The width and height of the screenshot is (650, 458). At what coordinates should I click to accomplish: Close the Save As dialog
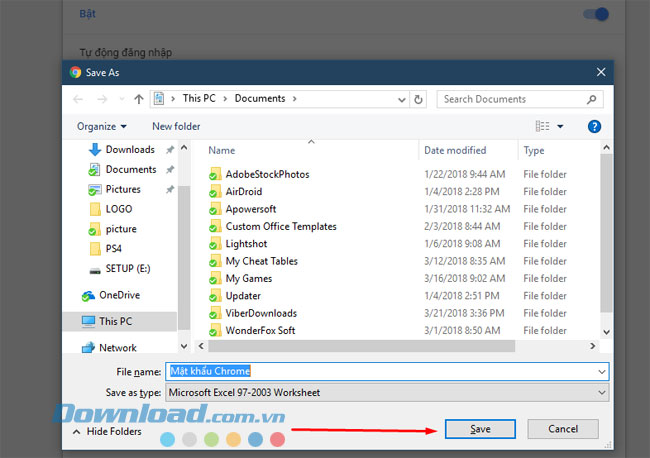point(601,73)
